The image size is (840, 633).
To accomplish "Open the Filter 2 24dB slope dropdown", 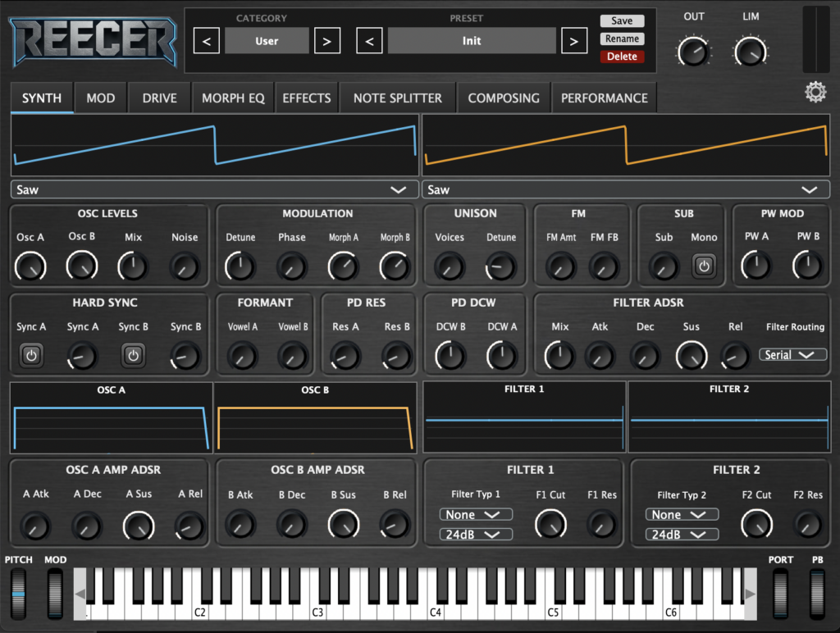I will pos(682,535).
